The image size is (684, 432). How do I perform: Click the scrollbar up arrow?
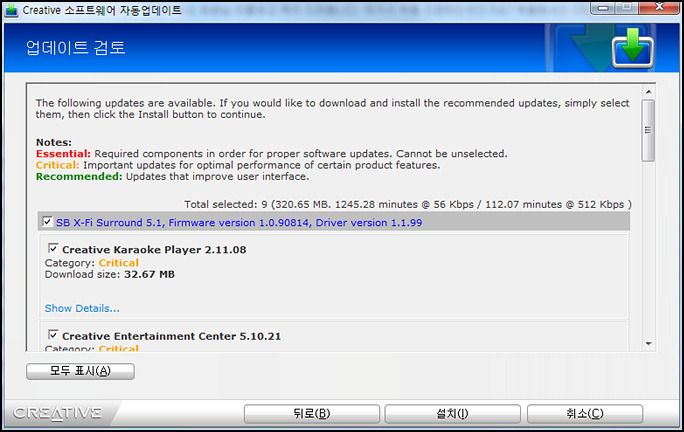[x=648, y=92]
